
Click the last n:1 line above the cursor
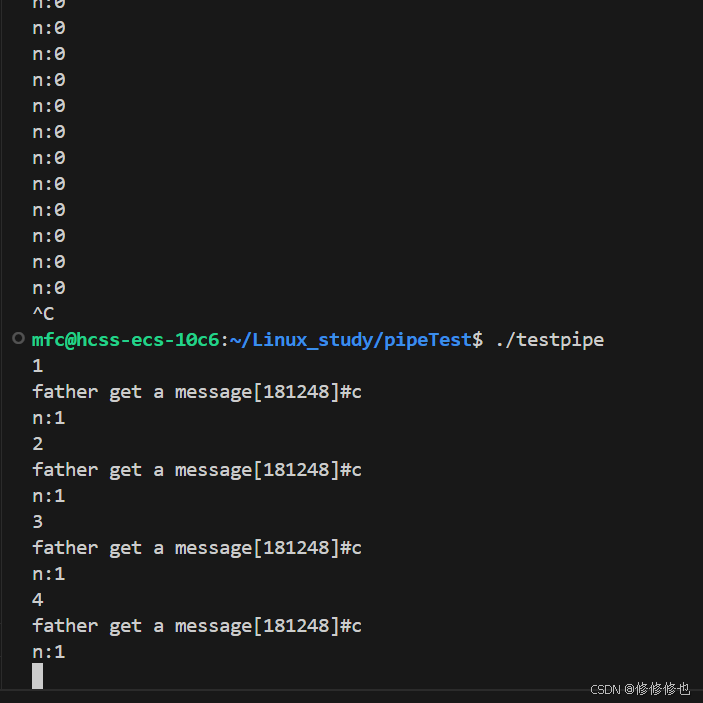pyautogui.click(x=49, y=652)
